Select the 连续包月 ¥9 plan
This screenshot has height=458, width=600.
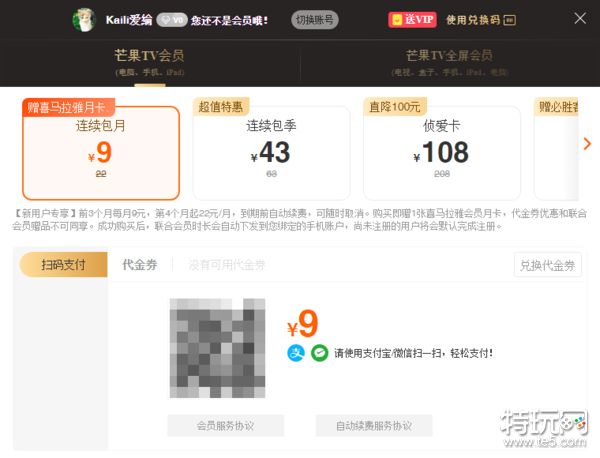click(x=101, y=152)
